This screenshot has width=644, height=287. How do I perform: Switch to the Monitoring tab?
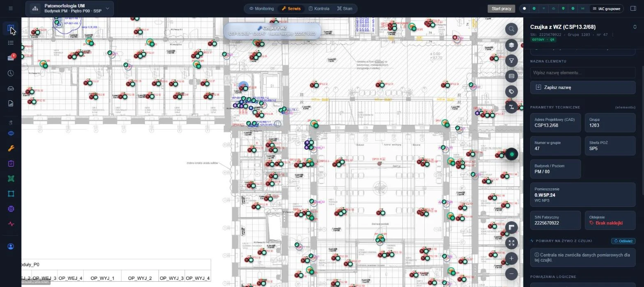coord(262,9)
